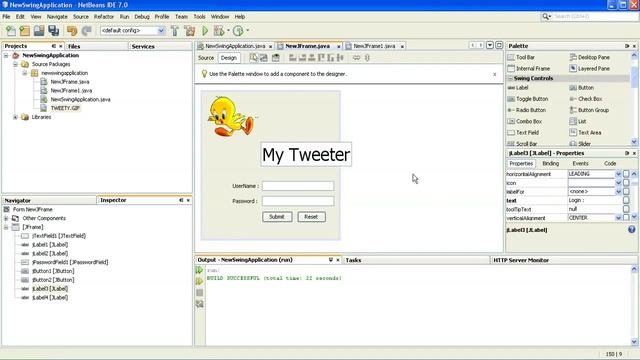Screen dimensions: 640x360
Task: Click search icon in Quick Search box
Action: click(546, 16)
